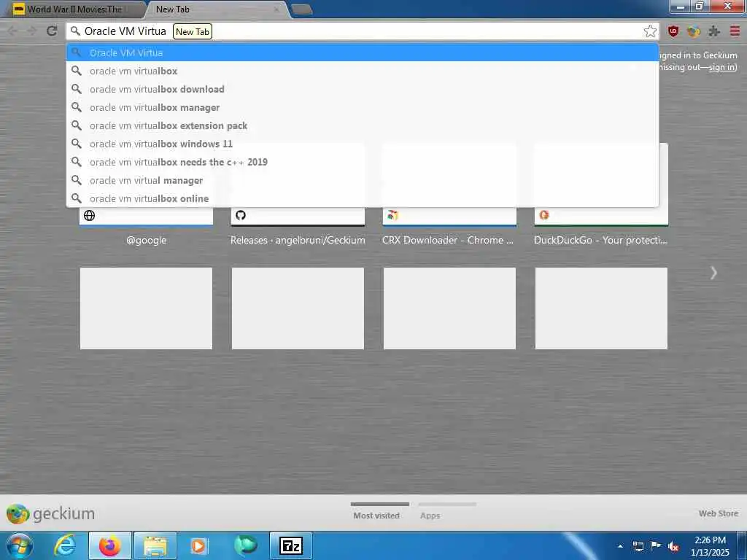Click the reload page icon

[52, 31]
